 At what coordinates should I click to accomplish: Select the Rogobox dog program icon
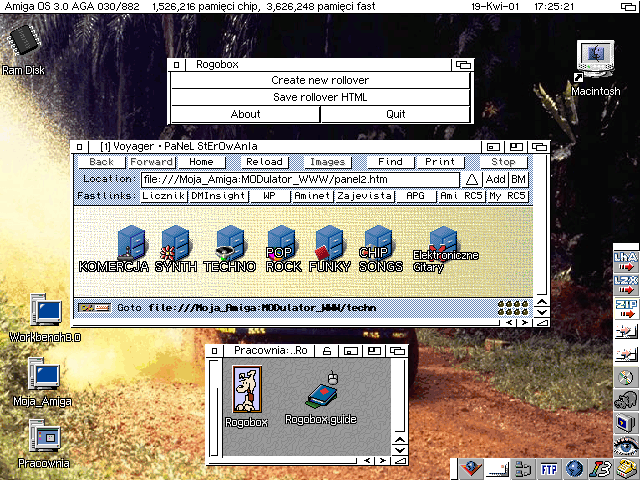(247, 389)
